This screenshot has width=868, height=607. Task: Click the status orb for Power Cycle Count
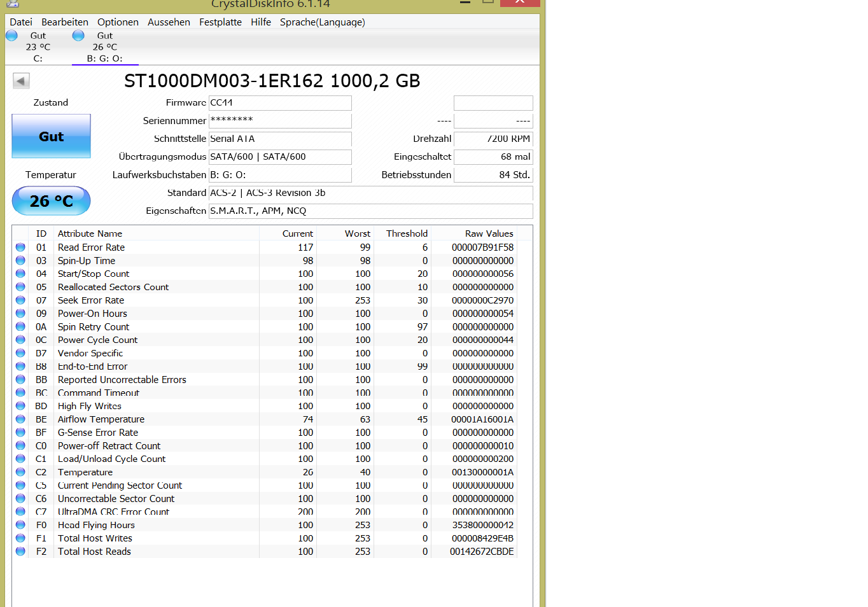click(x=20, y=340)
